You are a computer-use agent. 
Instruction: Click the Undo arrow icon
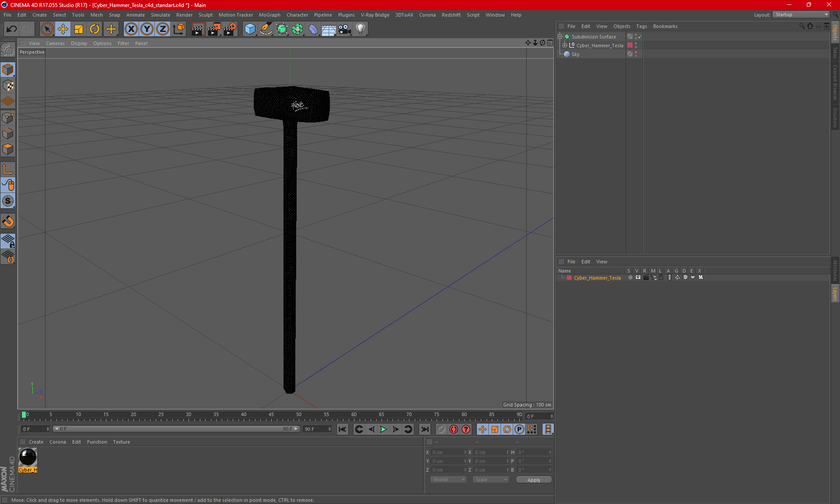pos(12,29)
